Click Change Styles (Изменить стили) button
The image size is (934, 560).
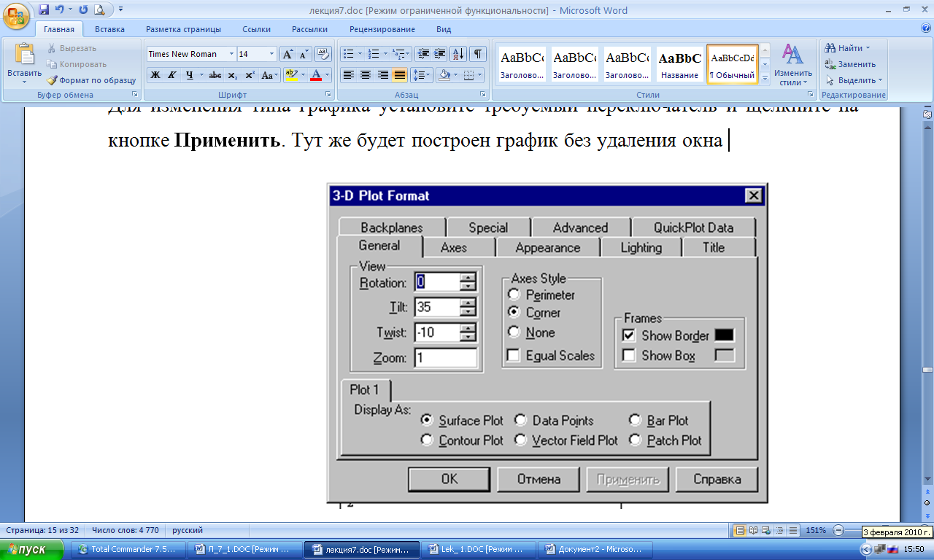pyautogui.click(x=793, y=64)
